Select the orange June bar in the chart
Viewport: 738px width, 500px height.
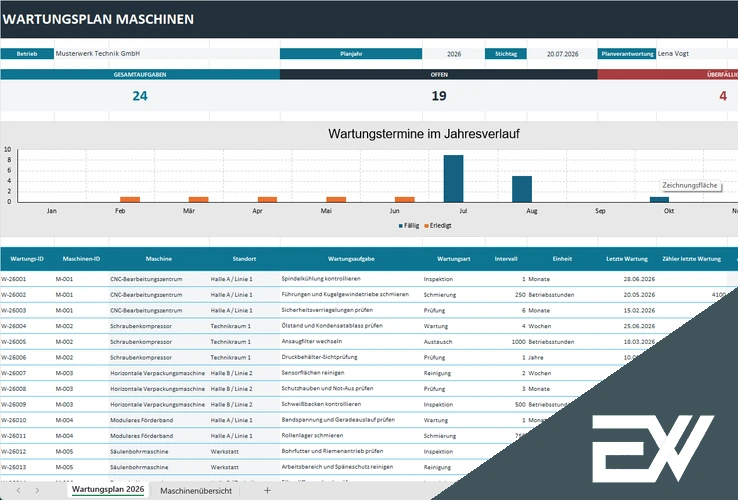click(x=405, y=199)
